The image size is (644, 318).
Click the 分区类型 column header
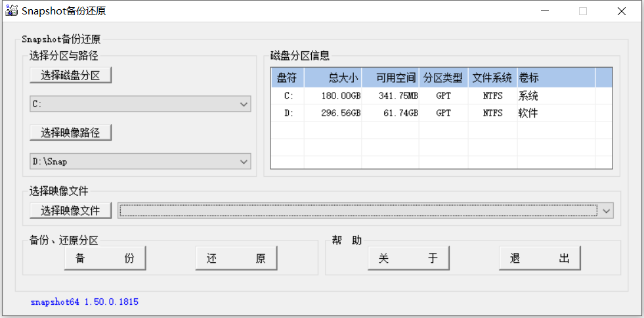[443, 78]
